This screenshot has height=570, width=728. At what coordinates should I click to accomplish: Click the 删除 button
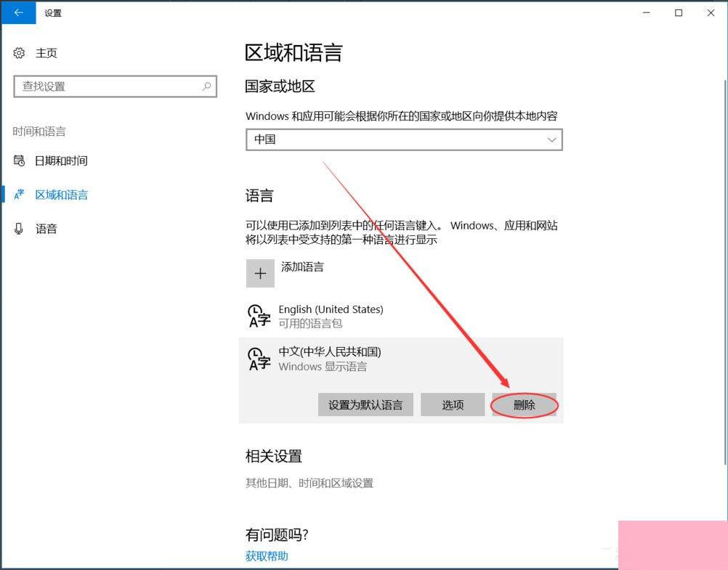point(524,404)
